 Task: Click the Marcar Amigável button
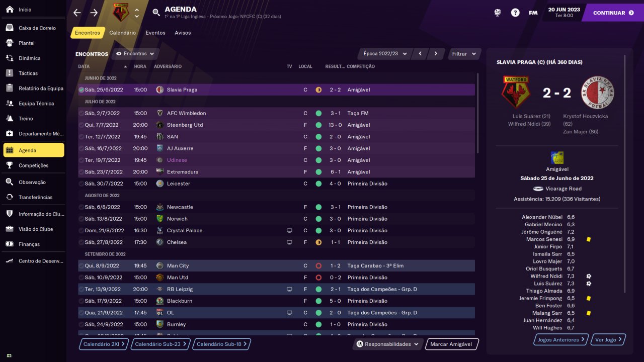451,344
